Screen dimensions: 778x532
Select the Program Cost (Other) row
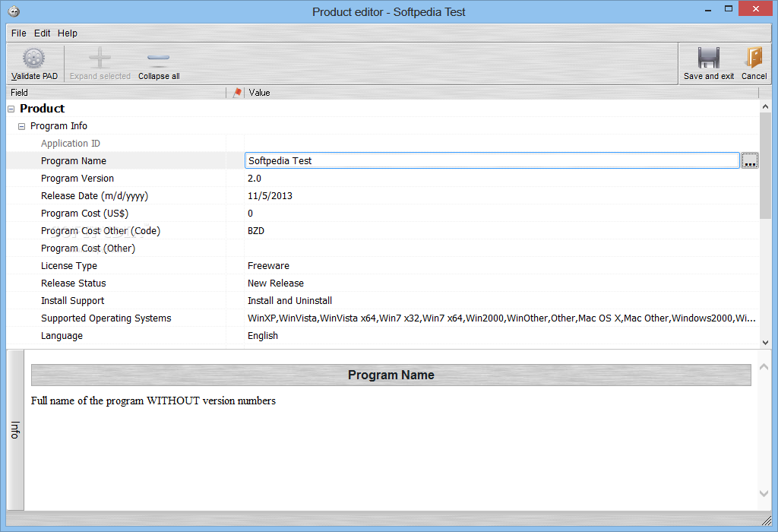click(x=383, y=248)
